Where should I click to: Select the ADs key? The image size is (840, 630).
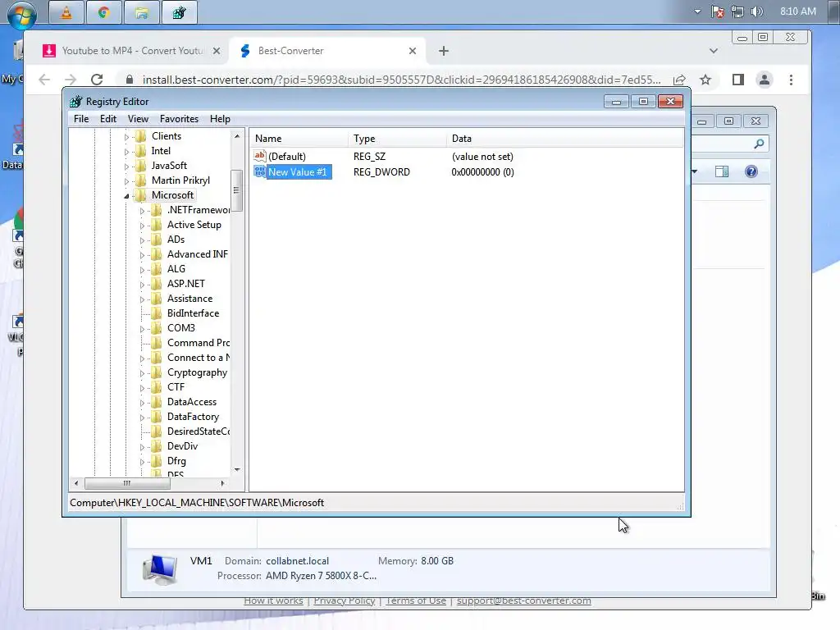[176, 240]
